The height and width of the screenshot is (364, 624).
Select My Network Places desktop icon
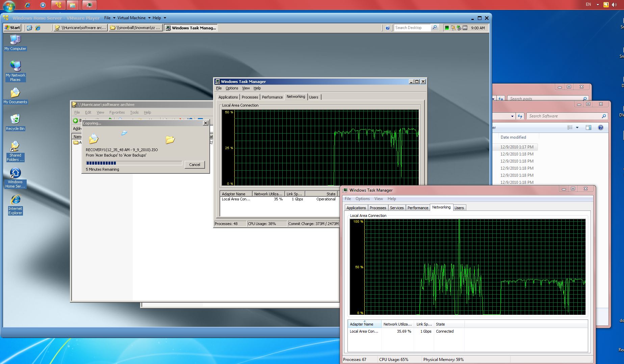pyautogui.click(x=15, y=71)
